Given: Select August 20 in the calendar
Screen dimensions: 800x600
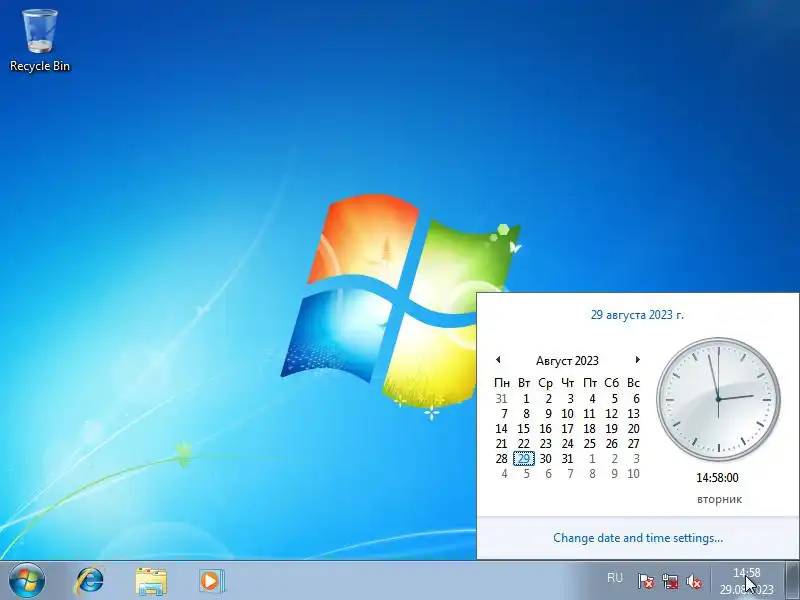Looking at the screenshot, I should click(x=633, y=429).
